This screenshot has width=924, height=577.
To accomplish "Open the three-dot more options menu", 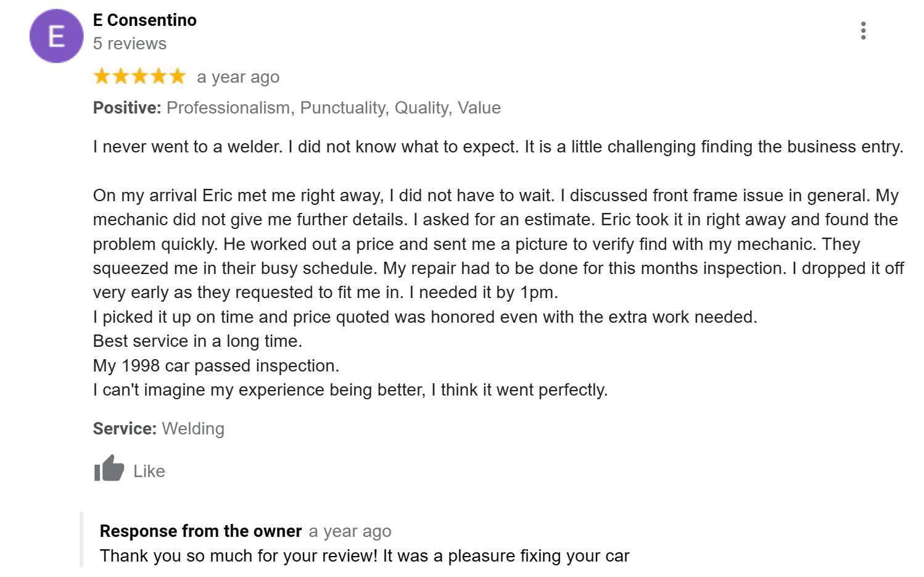I will 863,31.
